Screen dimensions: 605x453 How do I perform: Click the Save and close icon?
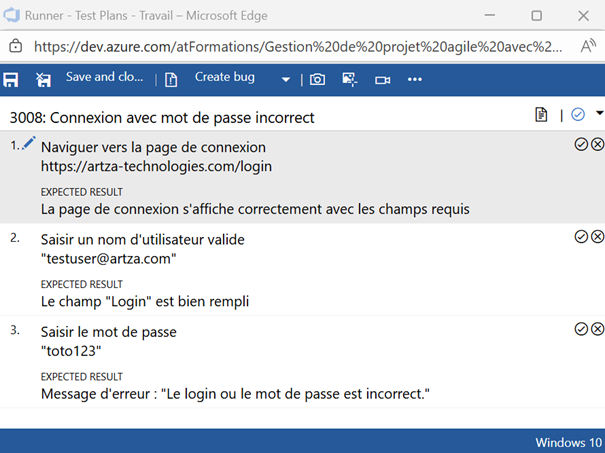pyautogui.click(x=43, y=79)
